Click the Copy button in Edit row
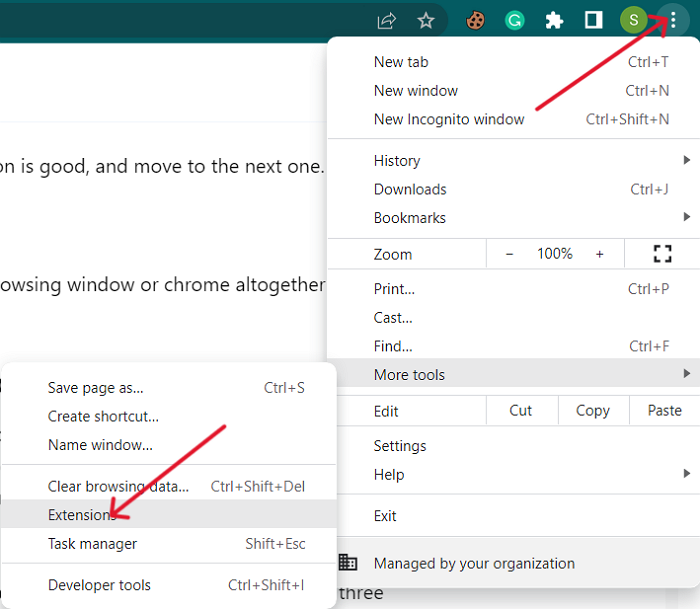This screenshot has width=700, height=609. [x=593, y=411]
